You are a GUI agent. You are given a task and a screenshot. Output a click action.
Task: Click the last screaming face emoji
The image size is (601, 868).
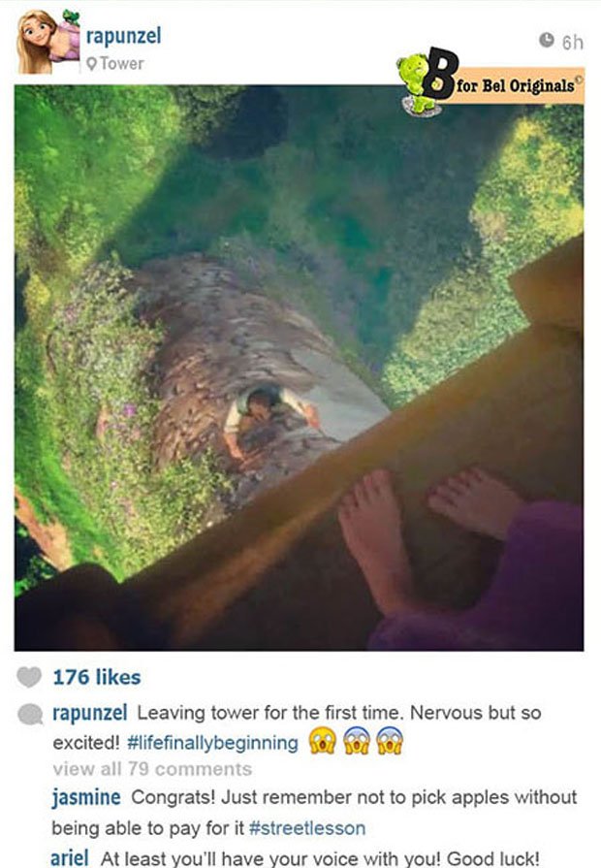[x=390, y=741]
